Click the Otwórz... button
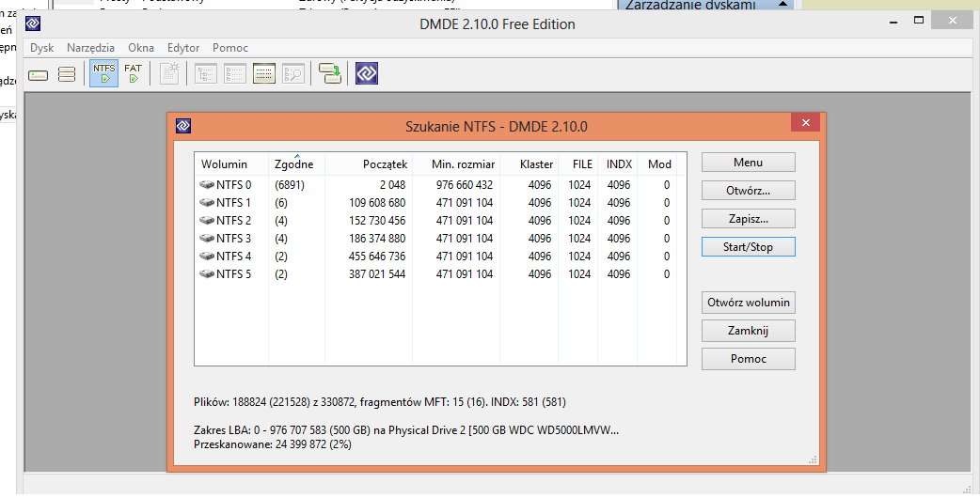Image resolution: width=980 pixels, height=498 pixels. click(x=748, y=191)
